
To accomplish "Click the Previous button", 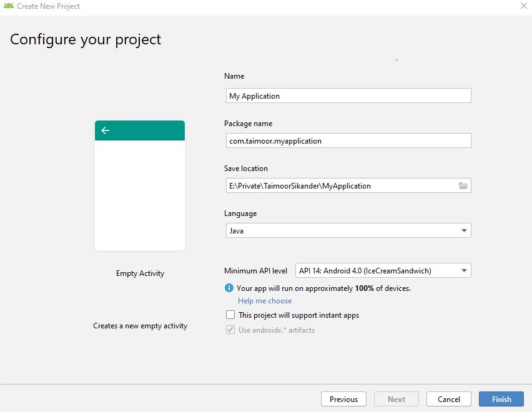I will coord(343,399).
